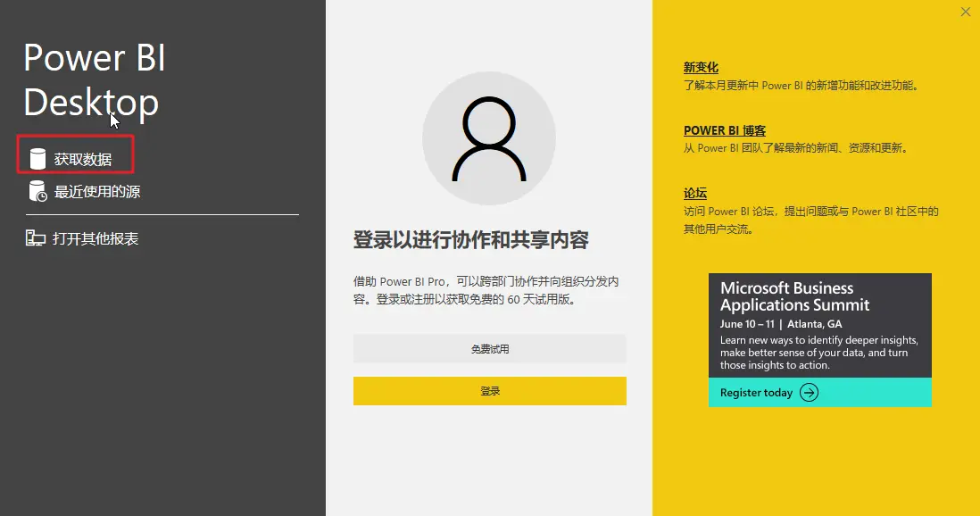Screen dimensions: 980x516
Task: Click the 访问 Power BI 论坛 description text
Action: pos(810,221)
